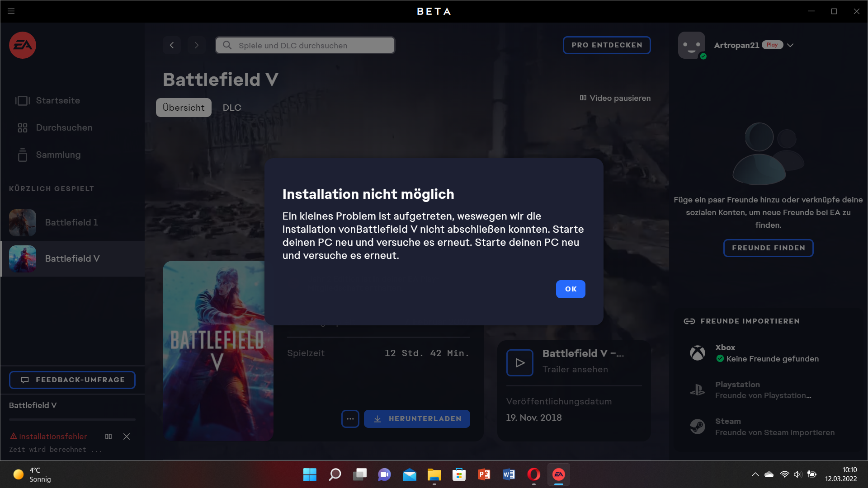Open the hamburger menu icon

pos(11,11)
